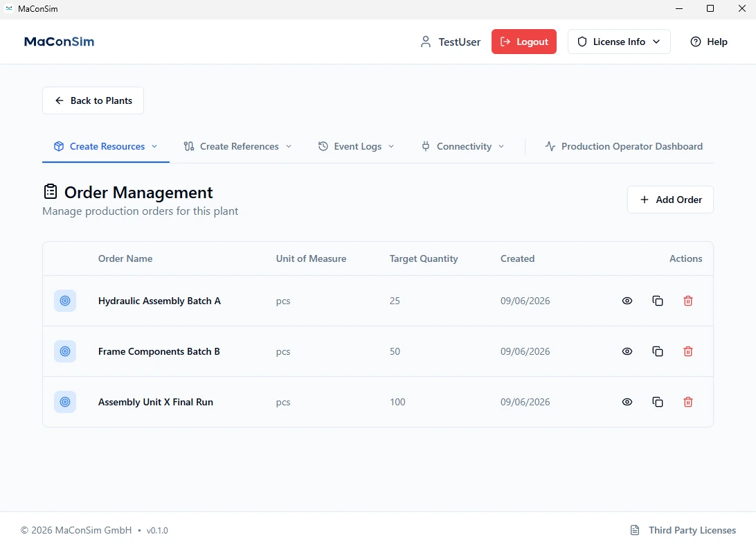This screenshot has width=756, height=546.
Task: Click target quantity 50
Action: coord(395,351)
